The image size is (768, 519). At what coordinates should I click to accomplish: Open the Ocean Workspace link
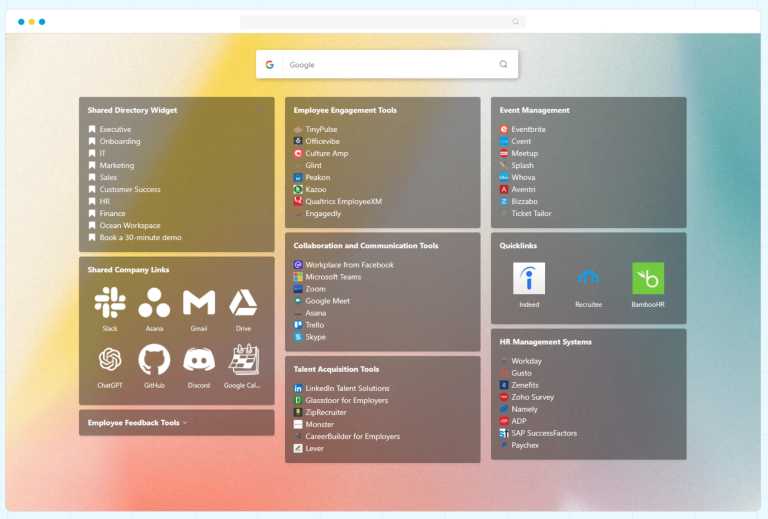[x=130, y=225]
